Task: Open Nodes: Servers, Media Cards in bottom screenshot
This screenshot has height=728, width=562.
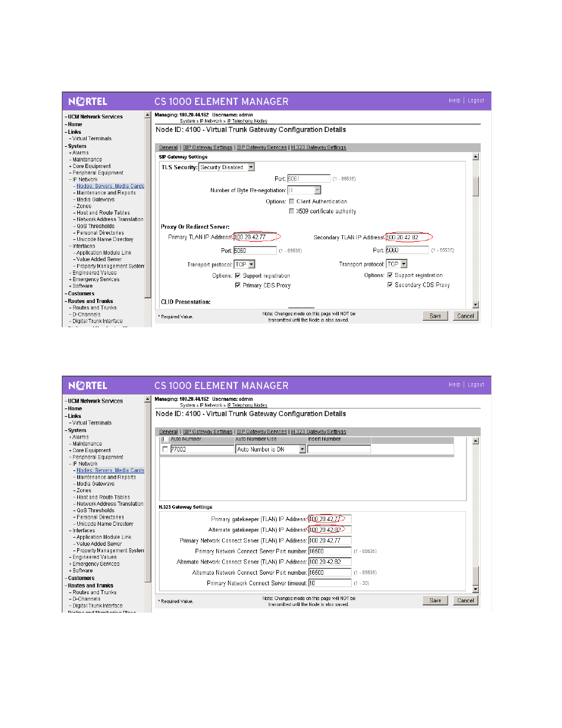Action: [110, 470]
